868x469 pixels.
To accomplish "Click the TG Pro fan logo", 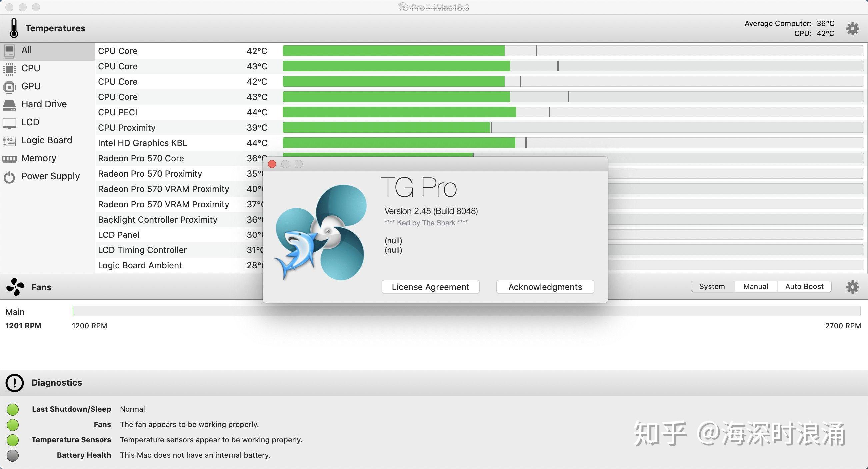I will point(320,232).
